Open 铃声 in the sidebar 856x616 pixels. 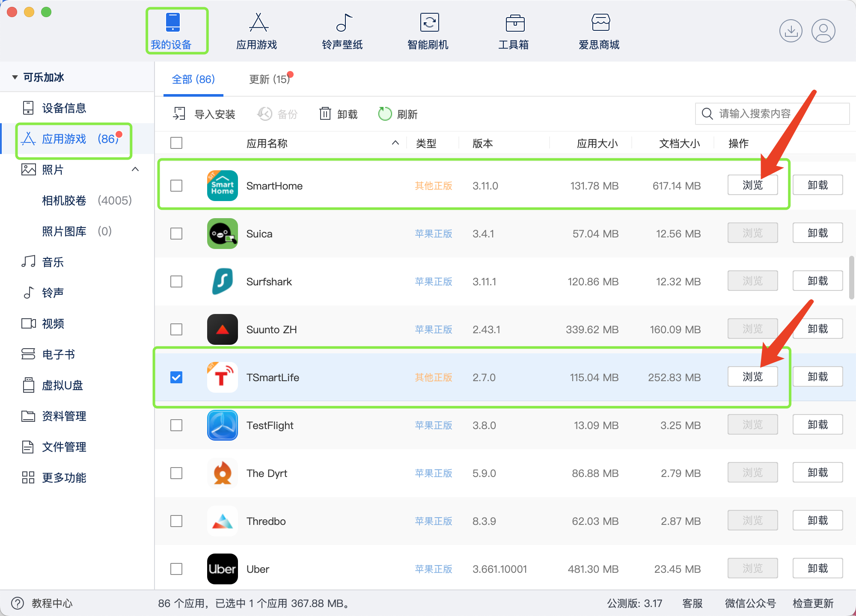77,293
